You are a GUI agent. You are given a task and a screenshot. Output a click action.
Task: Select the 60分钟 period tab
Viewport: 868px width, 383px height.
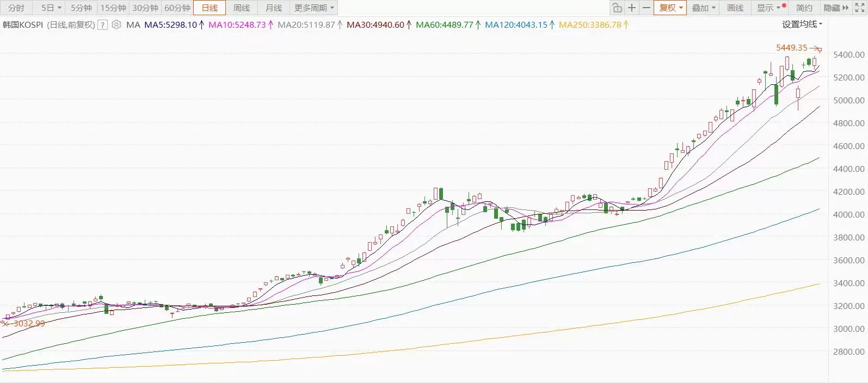177,8
